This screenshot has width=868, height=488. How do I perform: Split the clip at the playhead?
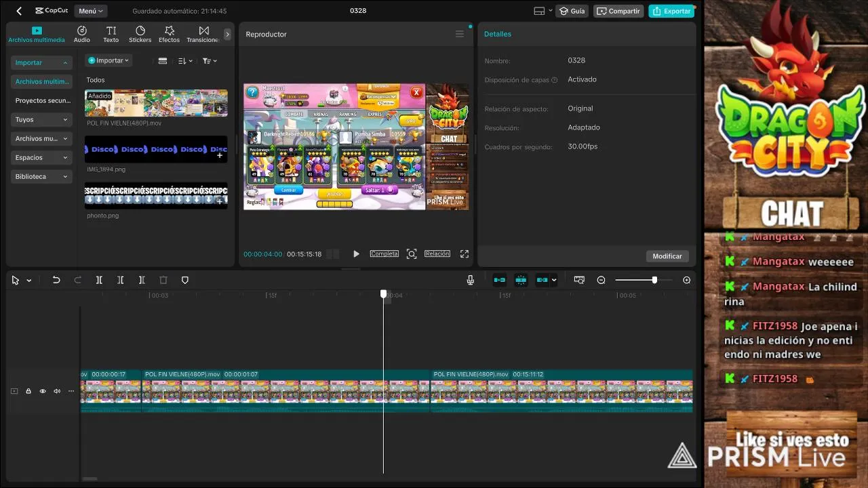tap(99, 280)
